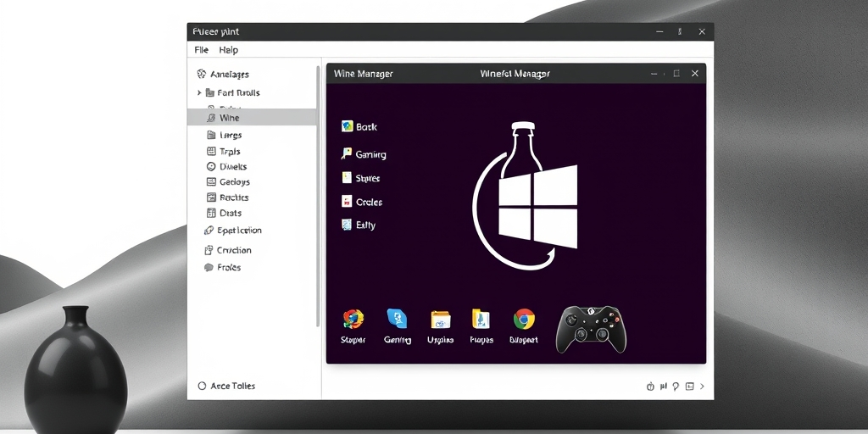Launch the Chrome-style Bilapart icon
Screen dimensions: 868x434
[x=524, y=320]
